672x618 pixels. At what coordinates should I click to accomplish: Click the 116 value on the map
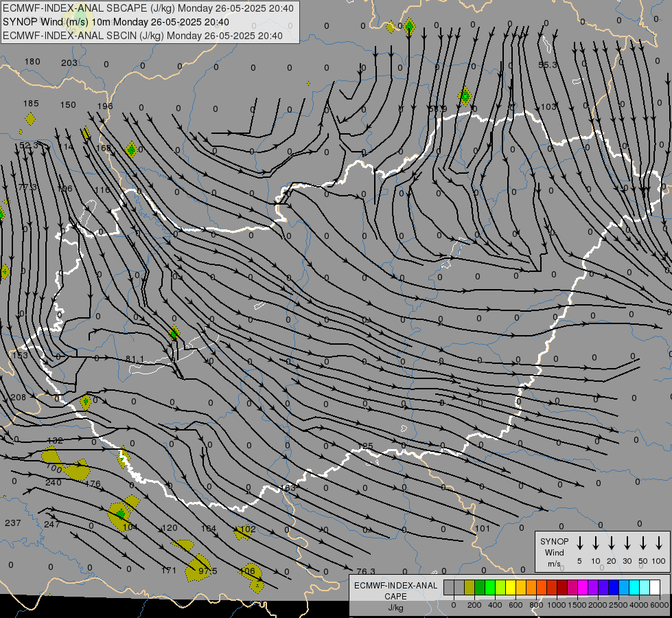(x=102, y=190)
